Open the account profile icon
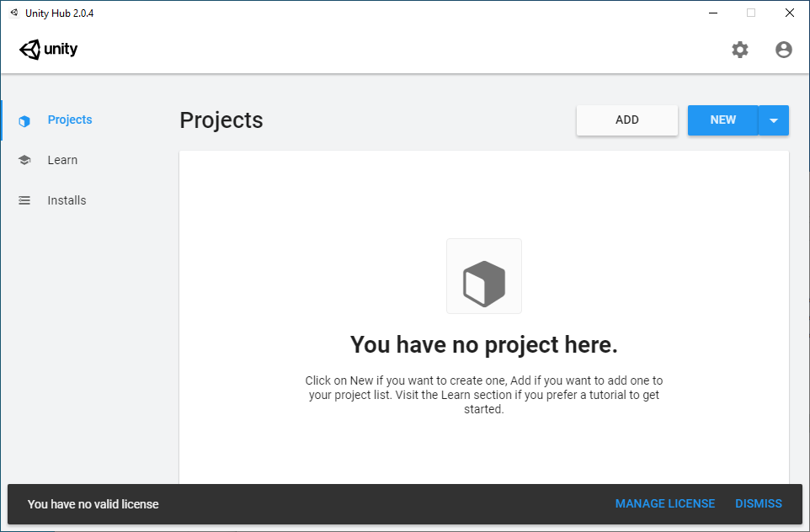 (x=783, y=50)
